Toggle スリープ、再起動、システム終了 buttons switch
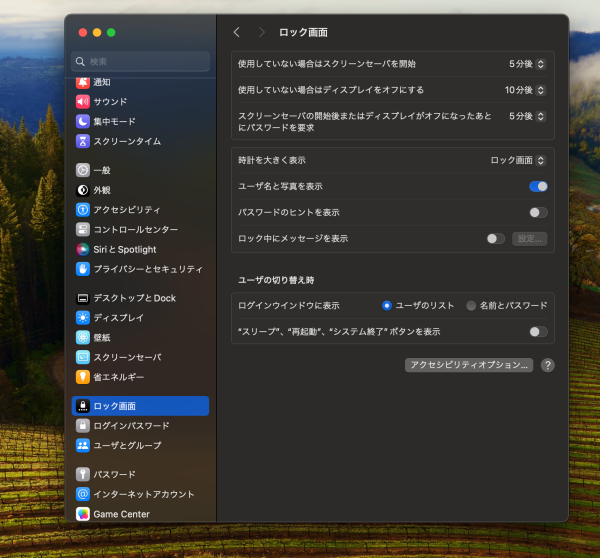600x558 pixels. 538,331
